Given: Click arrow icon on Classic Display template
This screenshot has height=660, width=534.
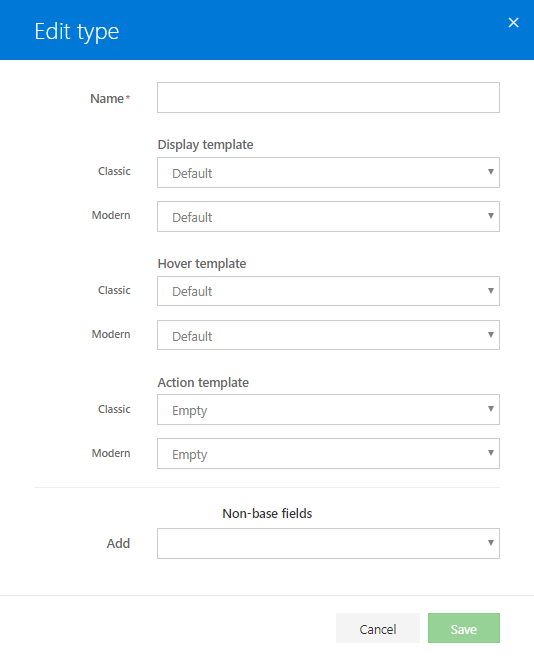Looking at the screenshot, I should [x=491, y=172].
